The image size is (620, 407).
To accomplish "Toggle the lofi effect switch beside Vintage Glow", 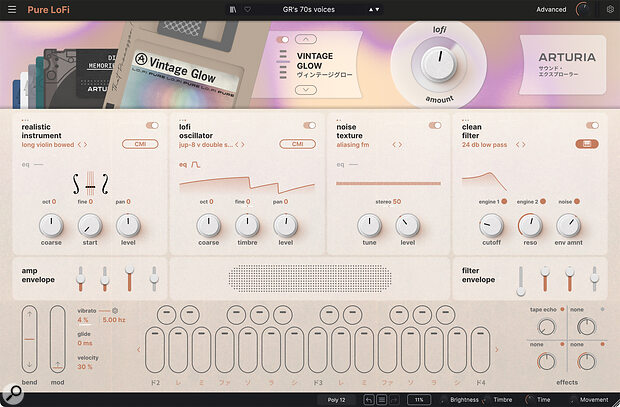I will pyautogui.click(x=283, y=40).
